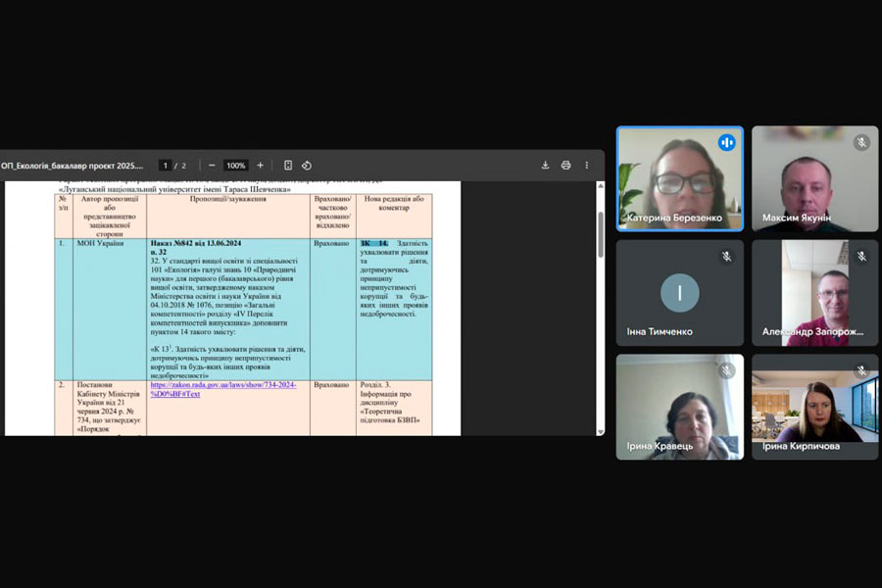
Task: Select Максим Якунін's video tile
Action: tap(814, 179)
